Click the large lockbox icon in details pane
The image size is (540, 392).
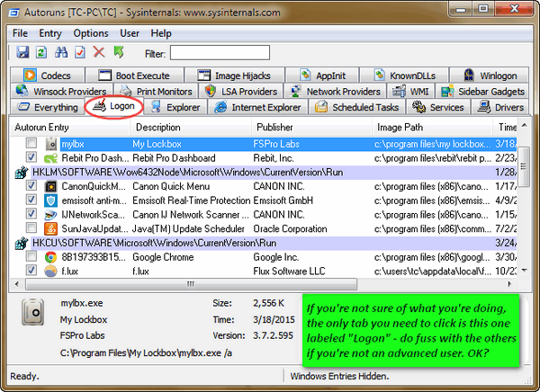(x=32, y=312)
